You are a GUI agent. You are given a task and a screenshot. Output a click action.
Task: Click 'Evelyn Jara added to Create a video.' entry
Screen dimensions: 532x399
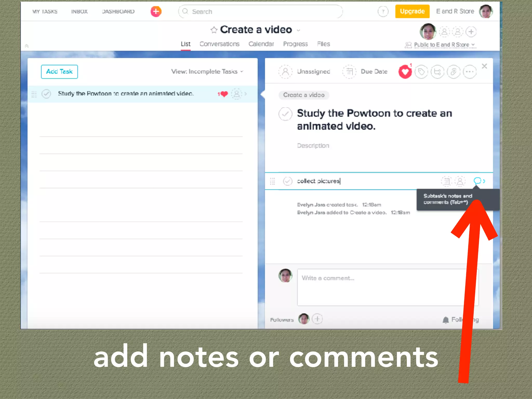pos(342,212)
